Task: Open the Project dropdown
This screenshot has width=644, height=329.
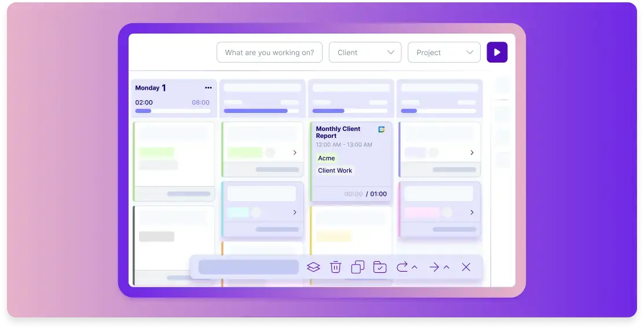Action: 444,52
